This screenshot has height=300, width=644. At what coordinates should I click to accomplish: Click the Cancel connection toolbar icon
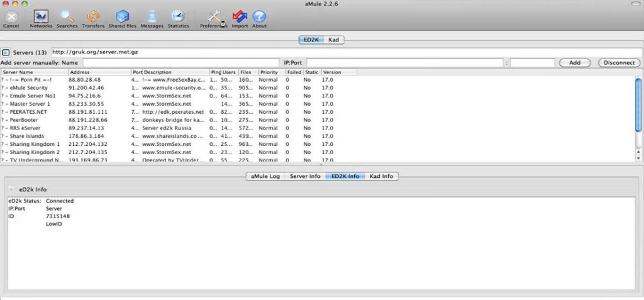tap(11, 16)
